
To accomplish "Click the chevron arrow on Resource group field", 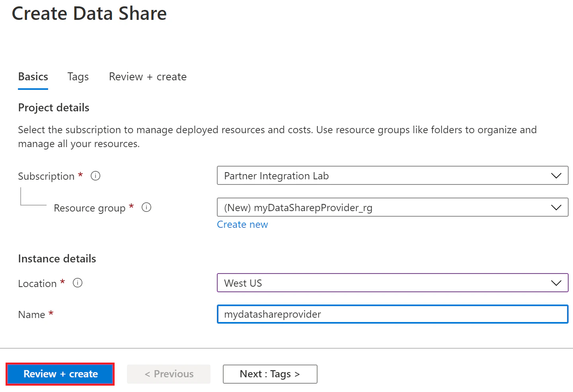I will (556, 208).
